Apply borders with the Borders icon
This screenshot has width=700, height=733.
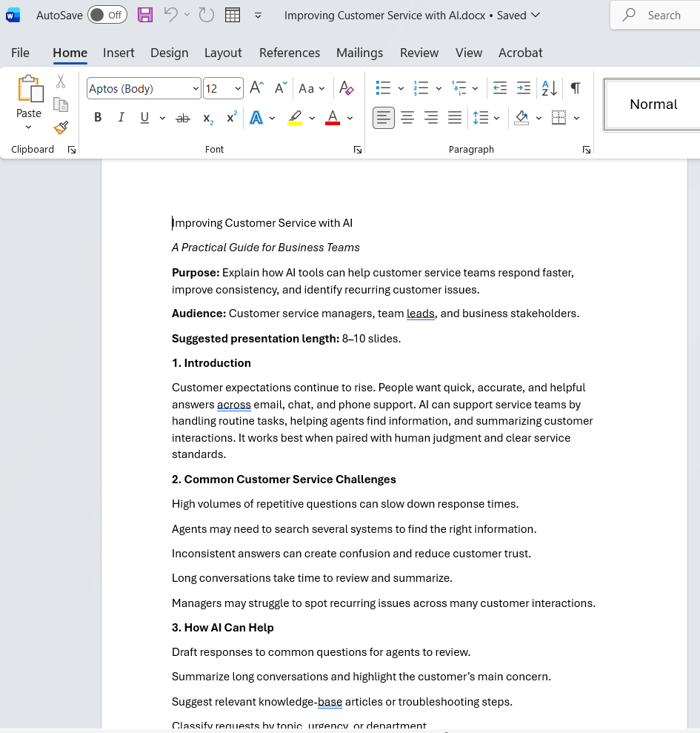click(x=559, y=118)
